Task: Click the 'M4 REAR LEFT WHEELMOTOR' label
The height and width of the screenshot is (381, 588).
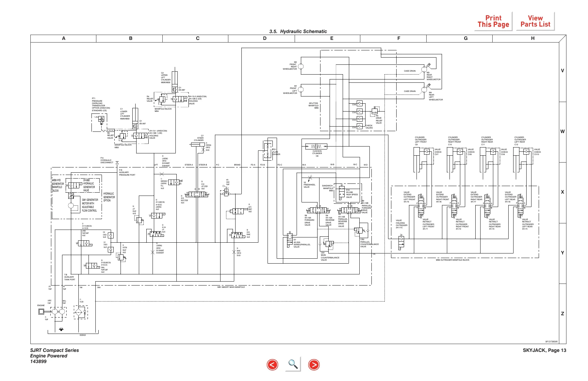Action: 436,96
